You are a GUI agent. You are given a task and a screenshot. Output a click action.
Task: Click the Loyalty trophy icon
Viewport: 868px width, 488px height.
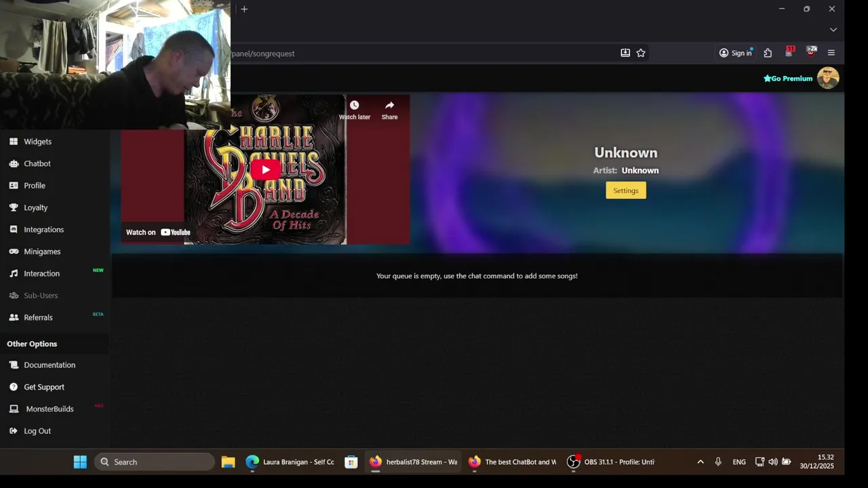tap(14, 207)
